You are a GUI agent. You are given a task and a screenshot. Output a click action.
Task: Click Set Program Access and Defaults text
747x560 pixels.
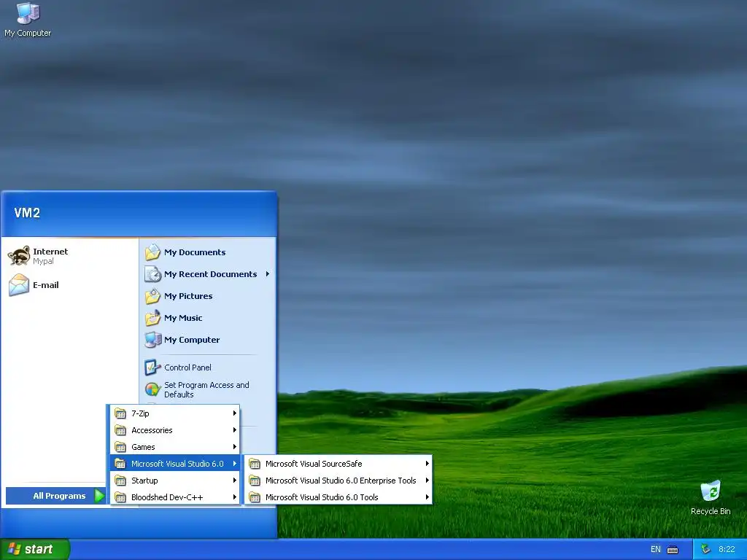(206, 389)
